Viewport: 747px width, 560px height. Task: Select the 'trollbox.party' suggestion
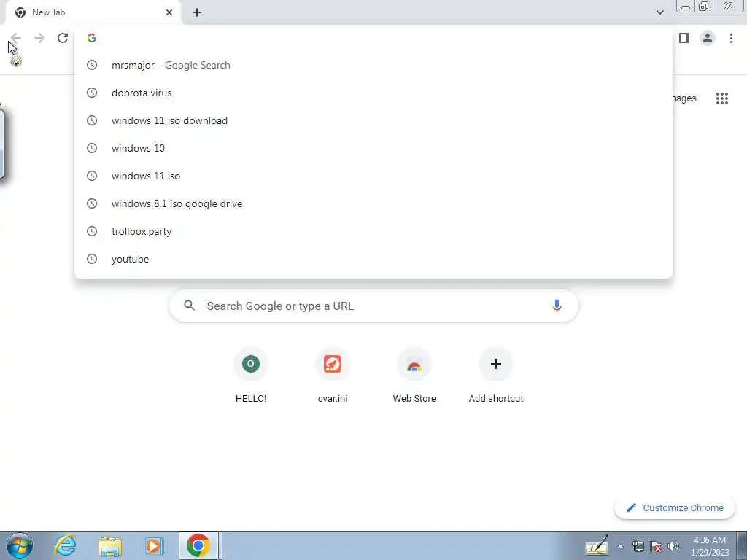pyautogui.click(x=373, y=231)
